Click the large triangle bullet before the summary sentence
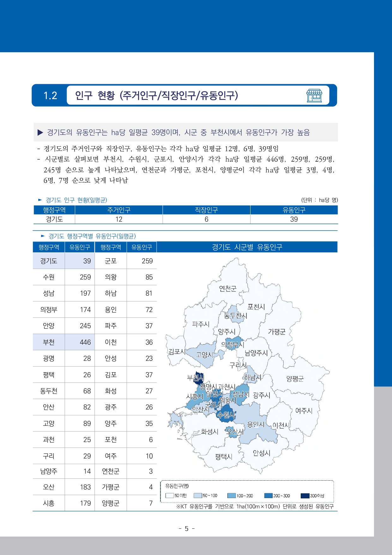The height and width of the screenshot is (555, 392). pyautogui.click(x=40, y=133)
